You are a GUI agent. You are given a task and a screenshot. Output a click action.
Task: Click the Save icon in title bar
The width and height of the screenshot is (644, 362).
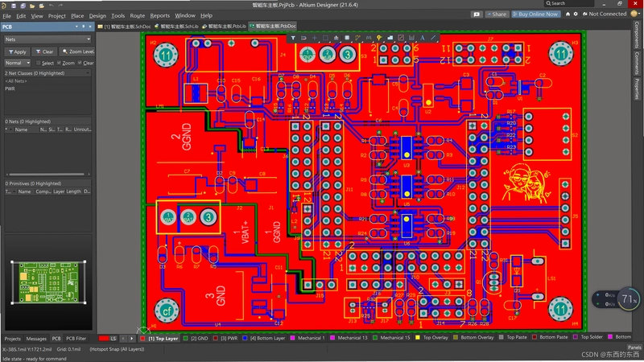(14, 6)
